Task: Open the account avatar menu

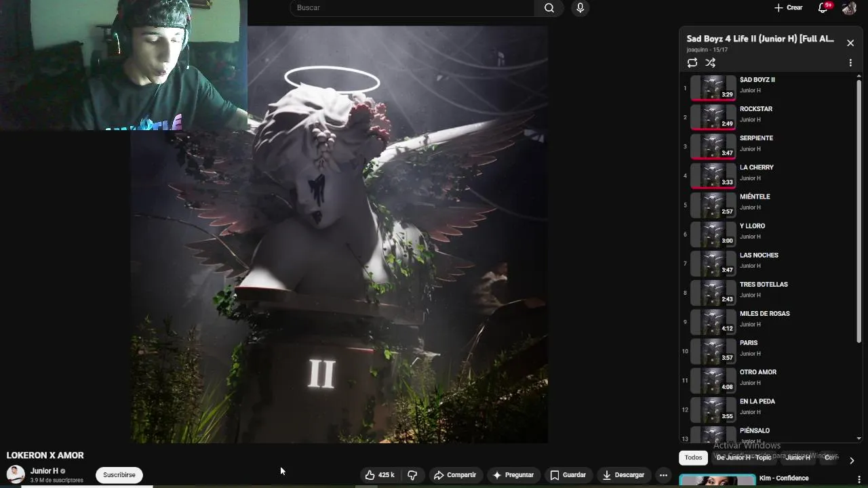Action: tap(849, 8)
